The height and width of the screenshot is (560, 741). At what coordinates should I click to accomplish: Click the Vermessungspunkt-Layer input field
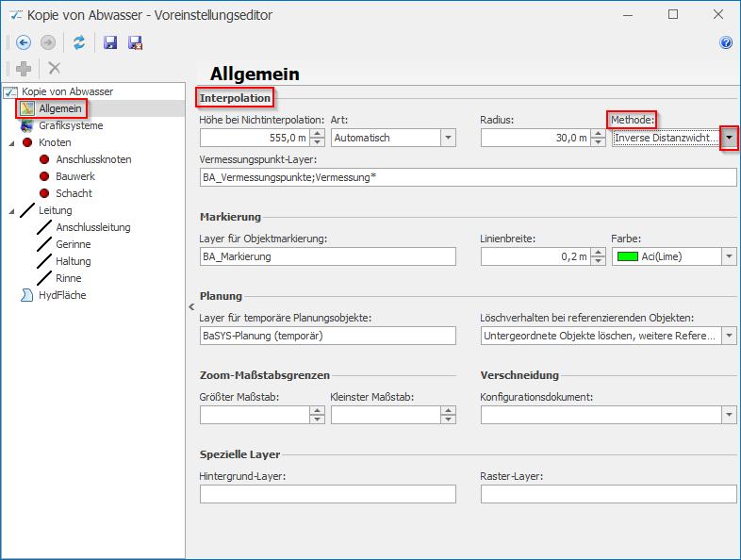(x=468, y=177)
